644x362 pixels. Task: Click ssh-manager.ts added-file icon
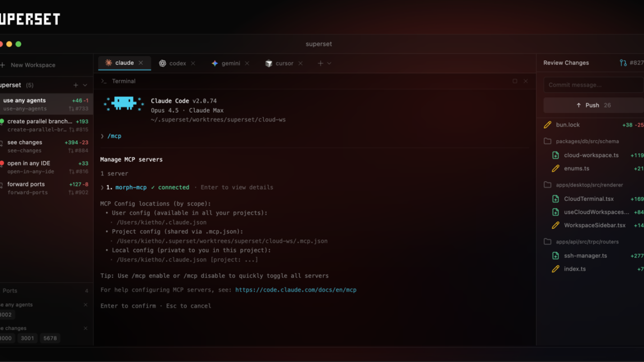pyautogui.click(x=555, y=256)
